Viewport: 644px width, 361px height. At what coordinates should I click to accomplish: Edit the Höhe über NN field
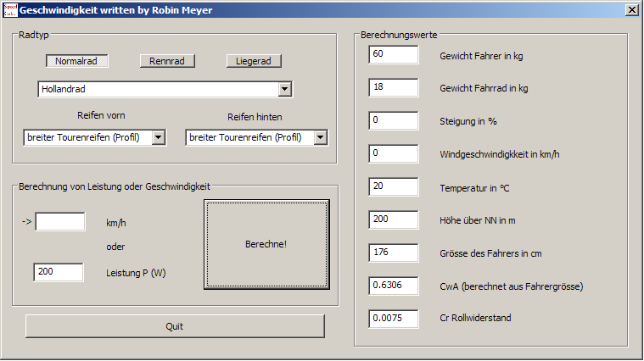(394, 220)
